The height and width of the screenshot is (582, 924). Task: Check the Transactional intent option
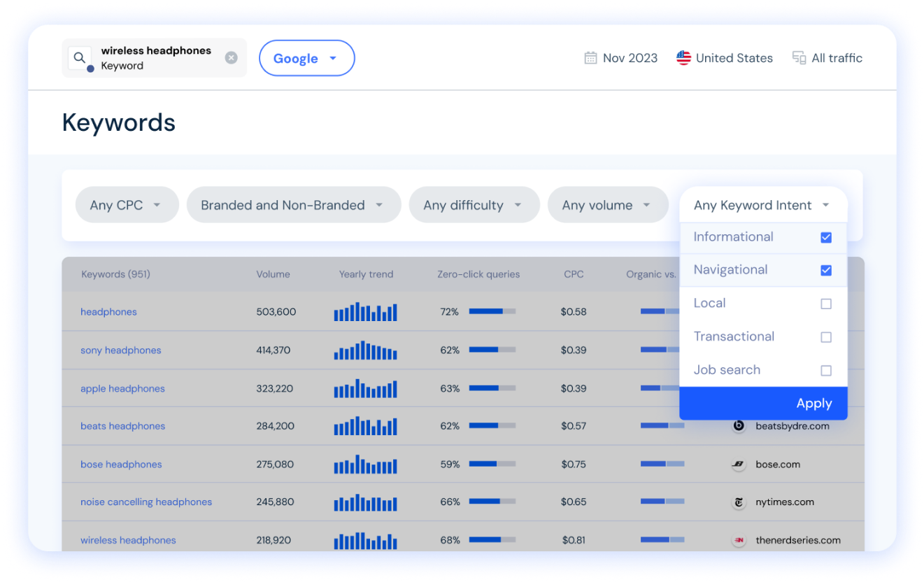coord(826,337)
